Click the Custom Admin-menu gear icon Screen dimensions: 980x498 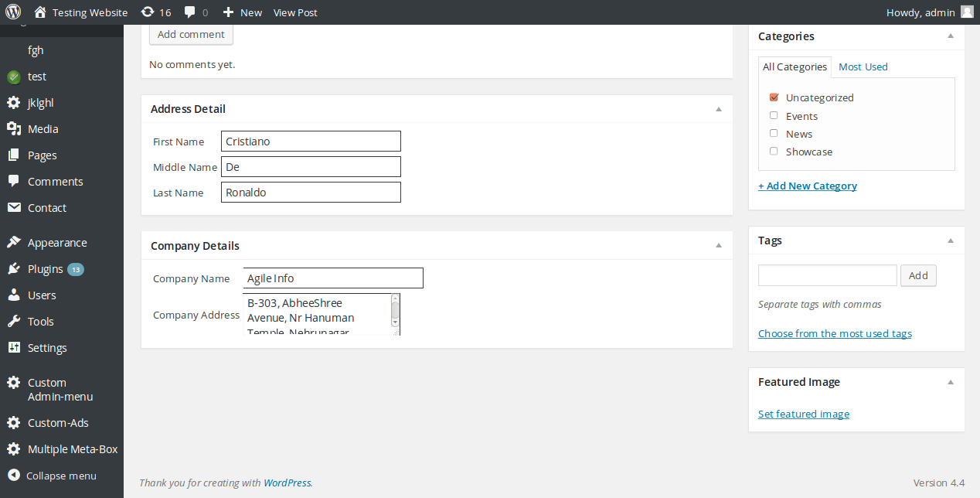coord(13,383)
